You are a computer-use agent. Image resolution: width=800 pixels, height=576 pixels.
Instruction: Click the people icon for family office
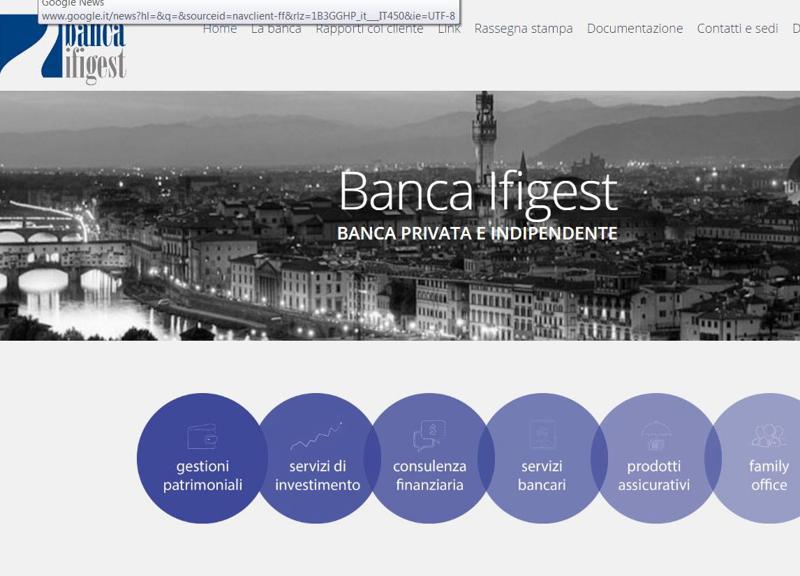click(768, 435)
